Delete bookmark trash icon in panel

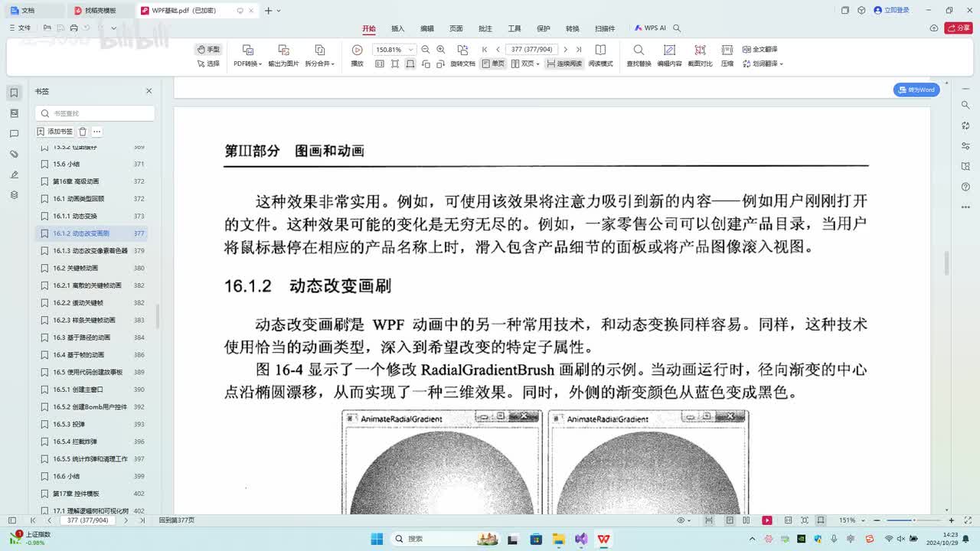click(83, 132)
